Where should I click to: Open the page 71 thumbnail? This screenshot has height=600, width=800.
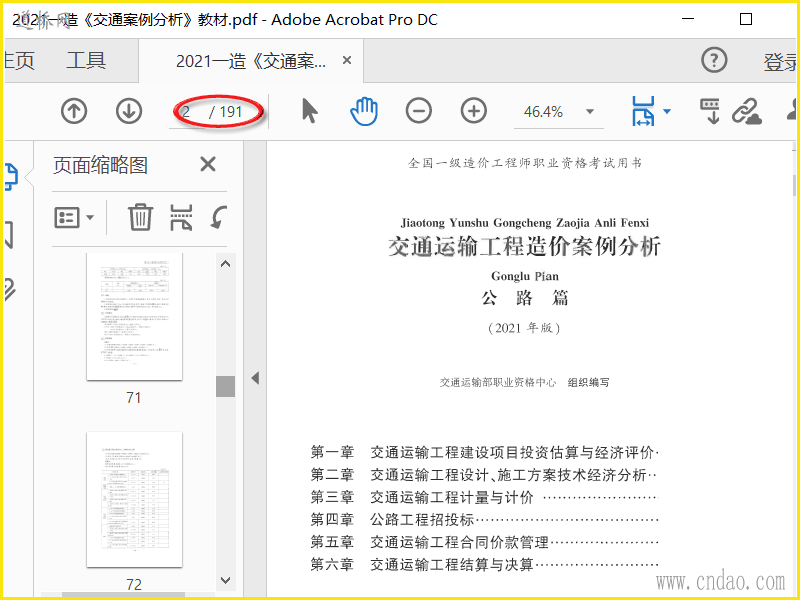click(134, 316)
